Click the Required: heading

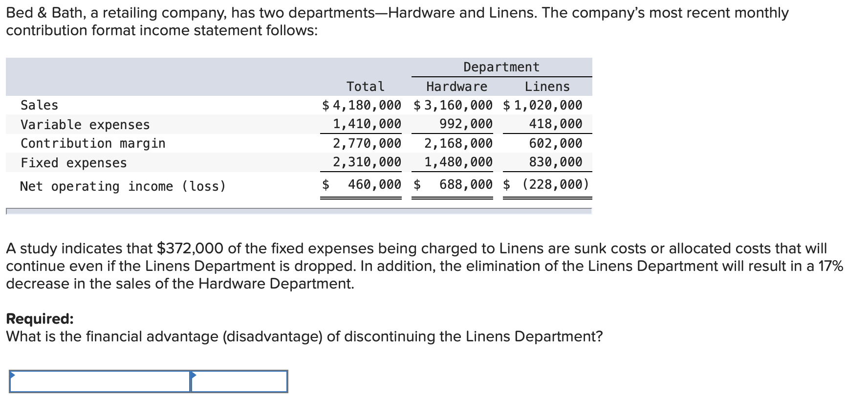pos(40,319)
